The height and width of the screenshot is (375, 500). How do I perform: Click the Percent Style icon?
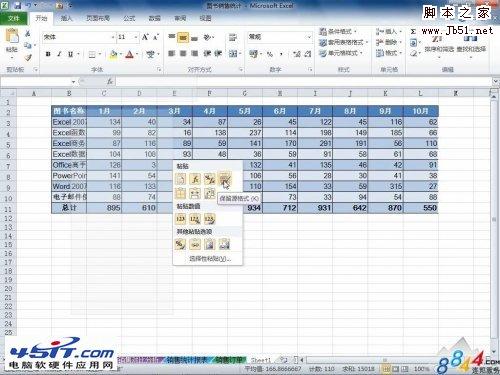[x=270, y=54]
